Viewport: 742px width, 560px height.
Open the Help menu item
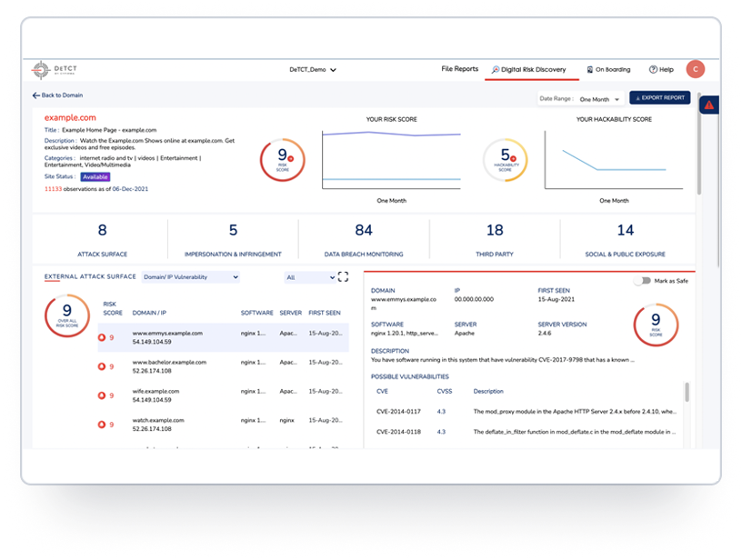[x=661, y=69]
